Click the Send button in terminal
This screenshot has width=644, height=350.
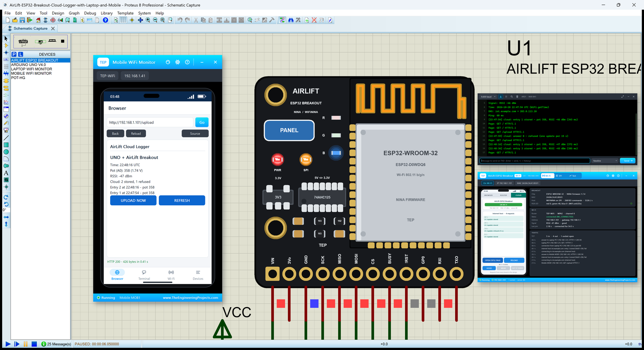[x=628, y=161]
